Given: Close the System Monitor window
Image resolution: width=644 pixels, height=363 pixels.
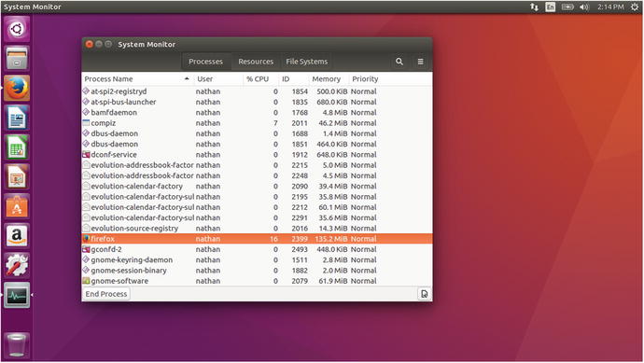Looking at the screenshot, I should [89, 44].
